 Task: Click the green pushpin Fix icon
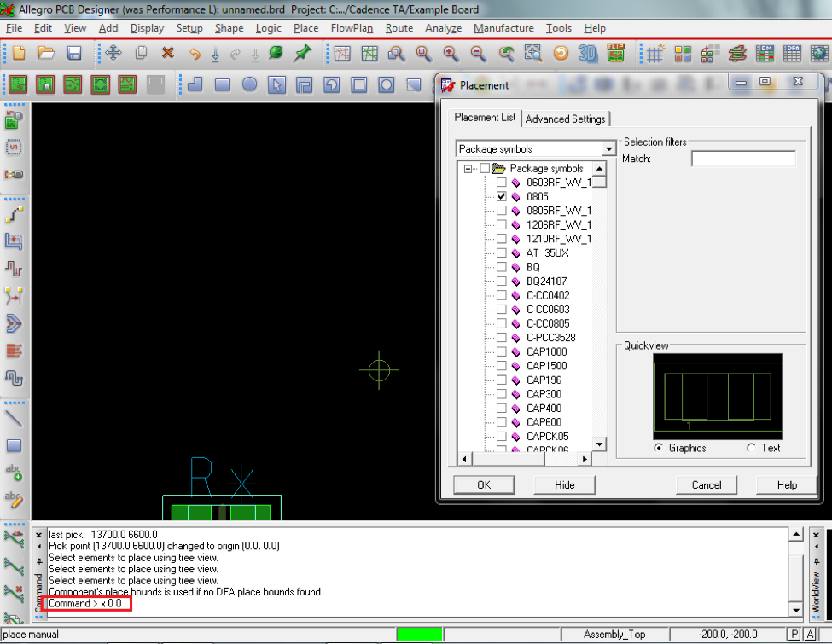pos(302,53)
